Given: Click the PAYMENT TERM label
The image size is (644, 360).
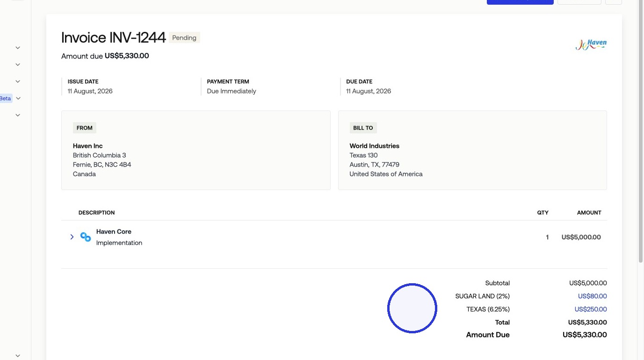Looking at the screenshot, I should (x=228, y=81).
